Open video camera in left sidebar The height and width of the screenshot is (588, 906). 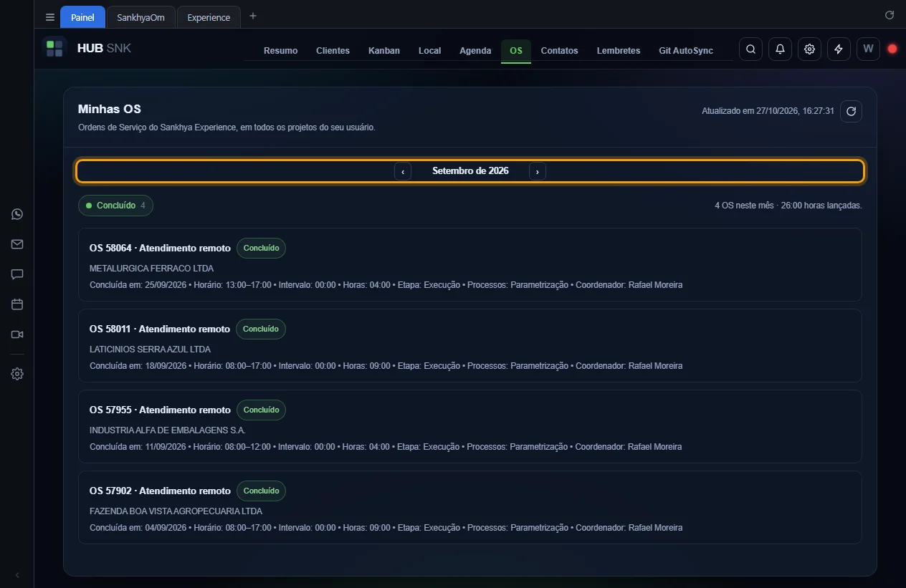point(17,334)
